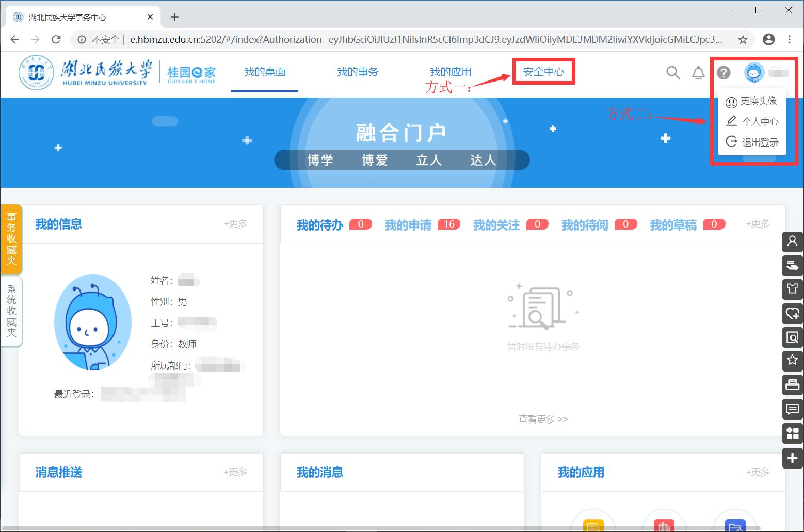804x532 pixels.
Task: Click the star favorites icon in right sidebar
Action: (792, 360)
